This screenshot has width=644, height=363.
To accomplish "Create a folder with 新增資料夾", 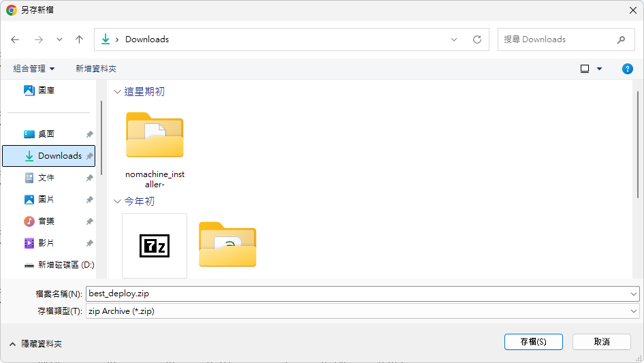I will 96,69.
